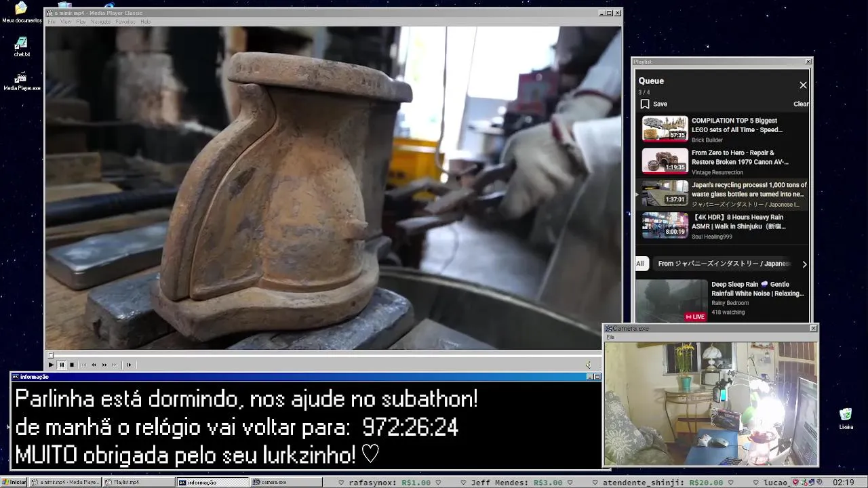Open the Help menu in Media Player Classic

point(145,22)
